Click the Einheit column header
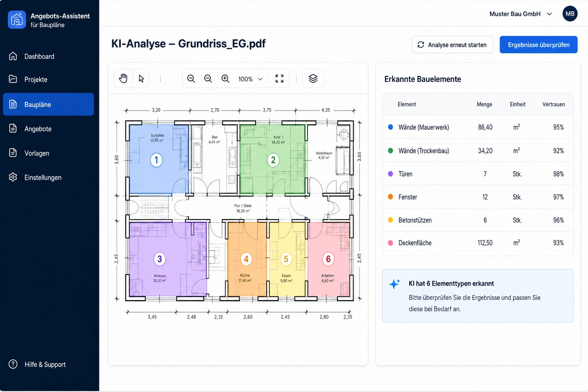Screen dimensions: 588x392 click(x=518, y=104)
